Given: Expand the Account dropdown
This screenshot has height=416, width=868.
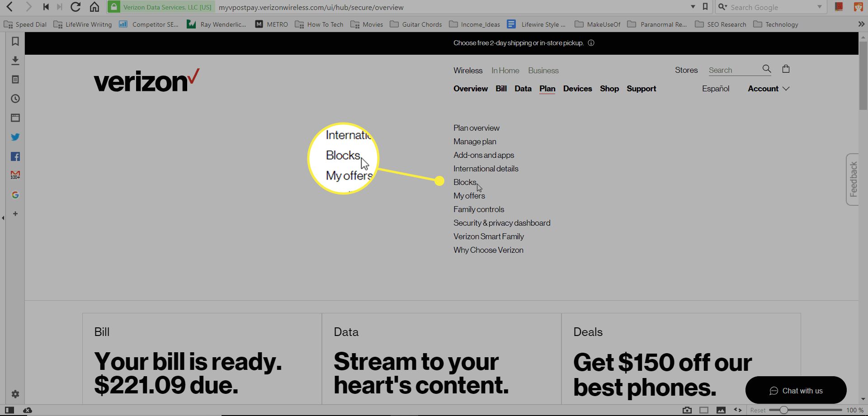Looking at the screenshot, I should coord(769,89).
